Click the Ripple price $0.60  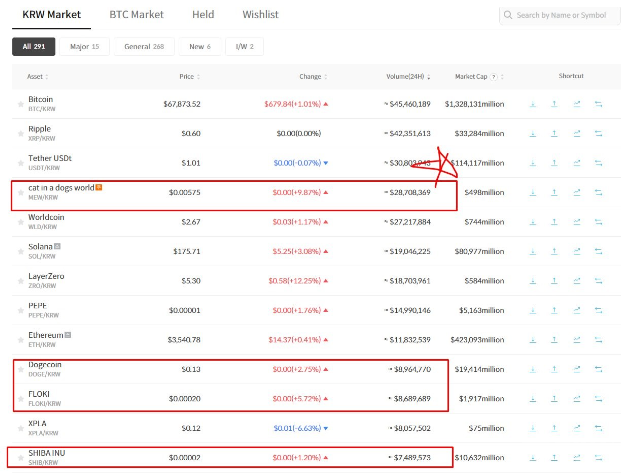click(x=191, y=133)
